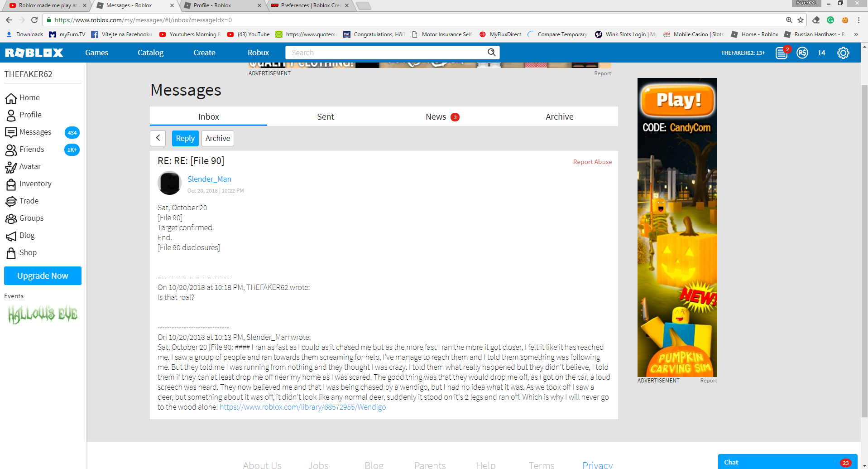Viewport: 868px width, 469px height.
Task: Reload the page in browser
Action: pyautogui.click(x=34, y=20)
